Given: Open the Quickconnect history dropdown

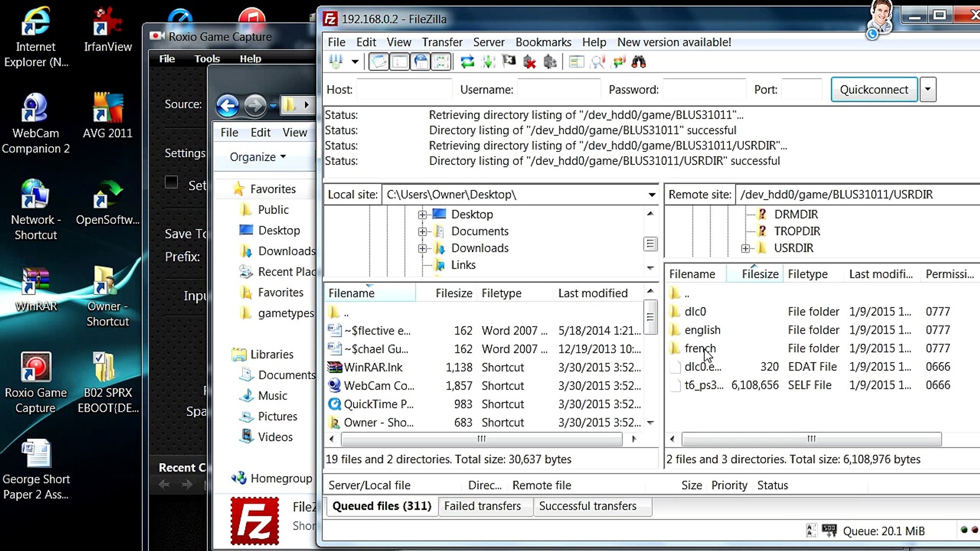Looking at the screenshot, I should (x=927, y=89).
